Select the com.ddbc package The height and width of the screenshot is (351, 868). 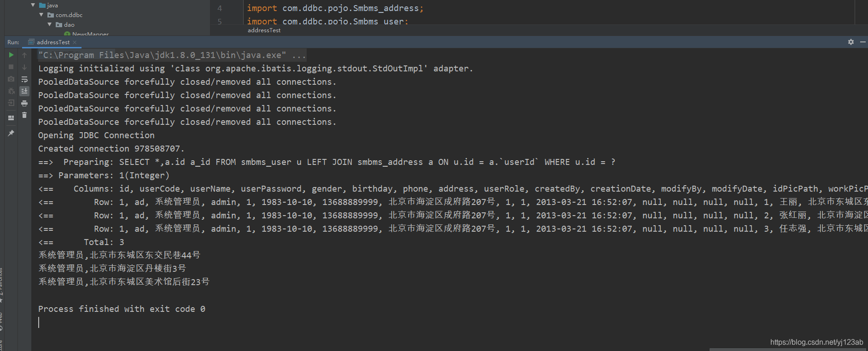tap(65, 15)
